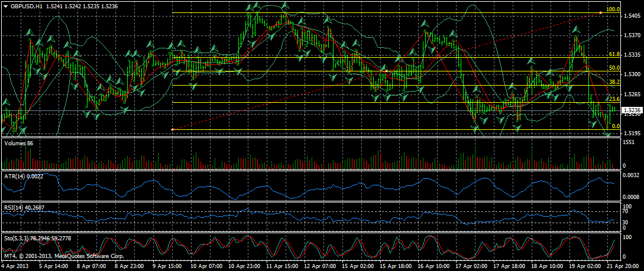Click the 4 Apr 2013 date label
This screenshot has width=644, height=271.
[16, 267]
